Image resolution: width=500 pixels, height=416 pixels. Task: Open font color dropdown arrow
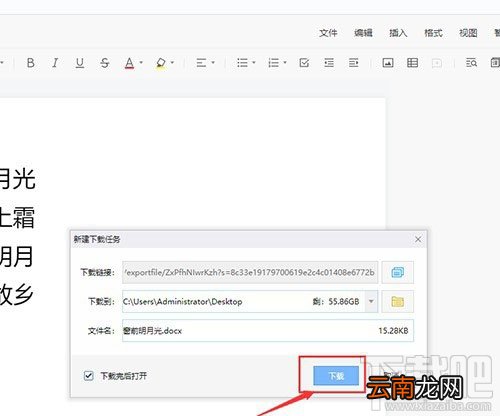pos(141,62)
